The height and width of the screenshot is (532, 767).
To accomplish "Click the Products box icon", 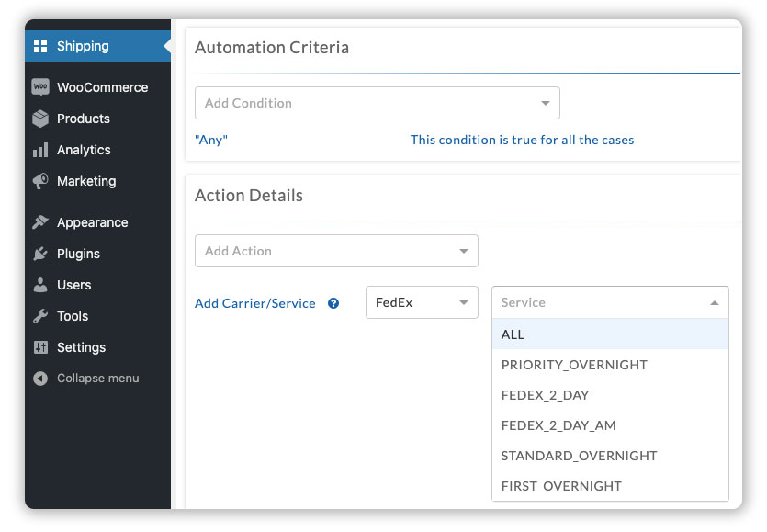I will point(40,119).
